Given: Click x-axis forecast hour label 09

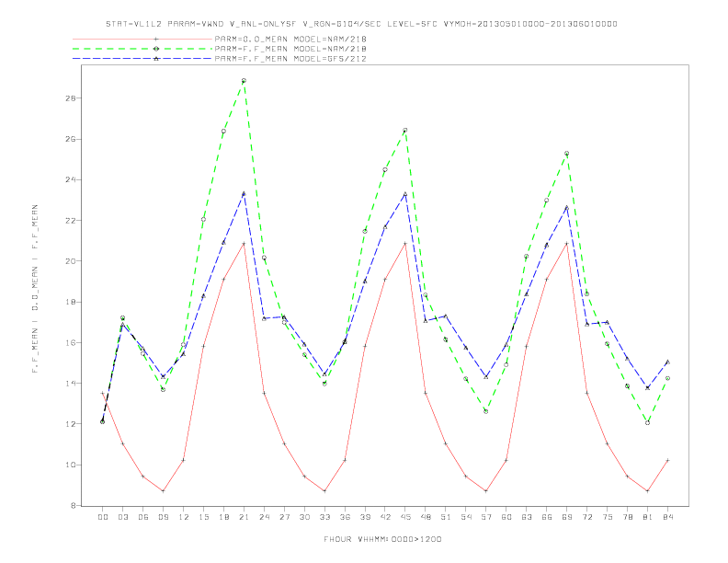Looking at the screenshot, I should click(x=163, y=517).
